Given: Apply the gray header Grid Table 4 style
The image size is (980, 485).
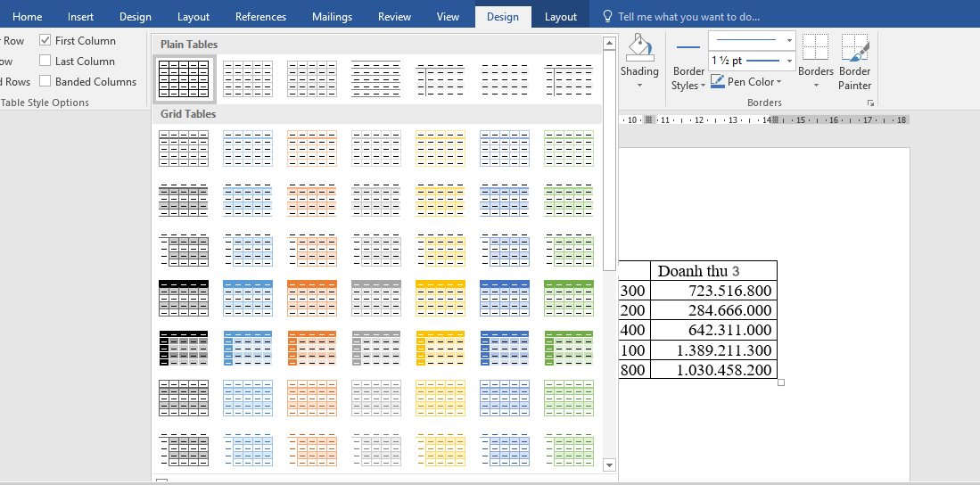Looking at the screenshot, I should pos(375,298).
